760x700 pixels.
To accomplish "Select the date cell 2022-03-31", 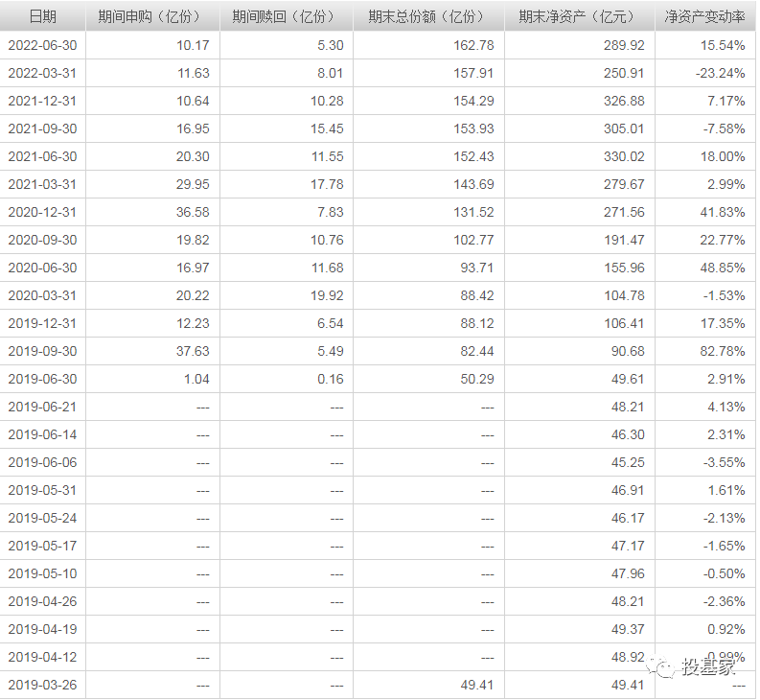I will click(x=43, y=73).
